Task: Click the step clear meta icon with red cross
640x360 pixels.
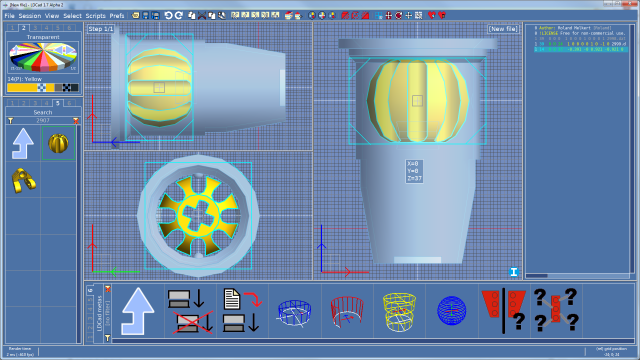Action: point(190,311)
